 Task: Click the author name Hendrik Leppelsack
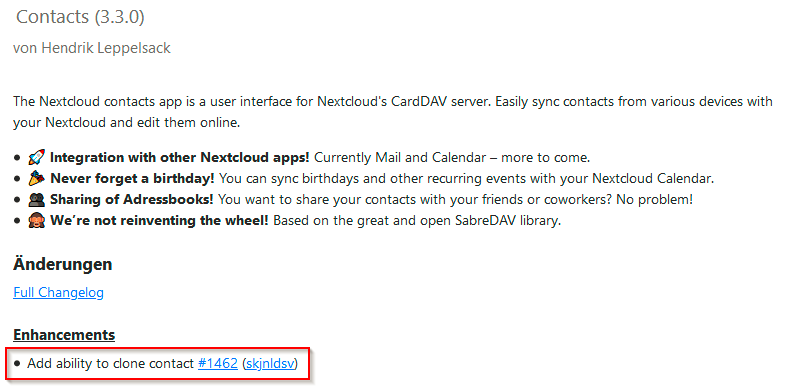pyautogui.click(x=106, y=48)
